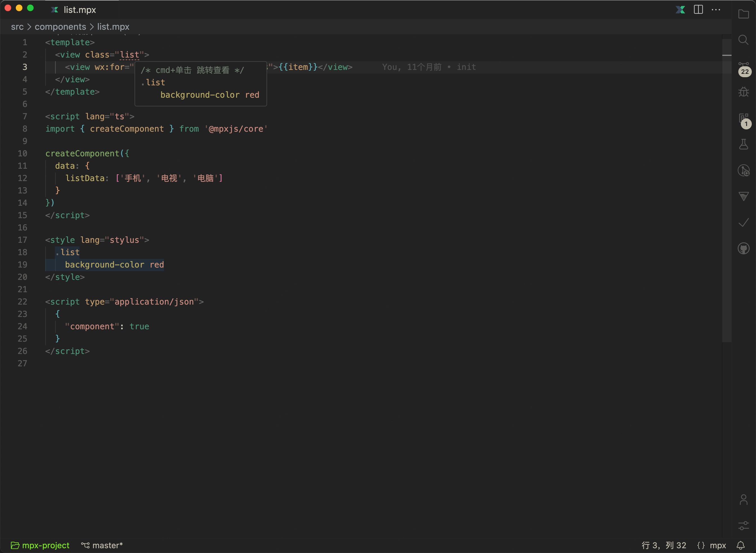Viewport: 756px width, 553px height.
Task: Click the style lang="stylus" opening tag
Action: point(97,240)
